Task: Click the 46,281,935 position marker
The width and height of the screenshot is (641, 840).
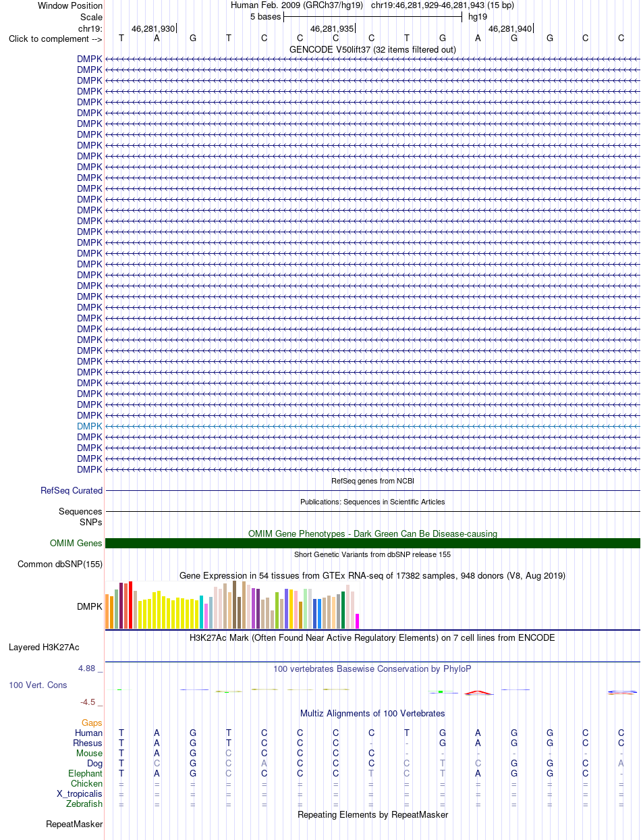Action: (x=332, y=29)
